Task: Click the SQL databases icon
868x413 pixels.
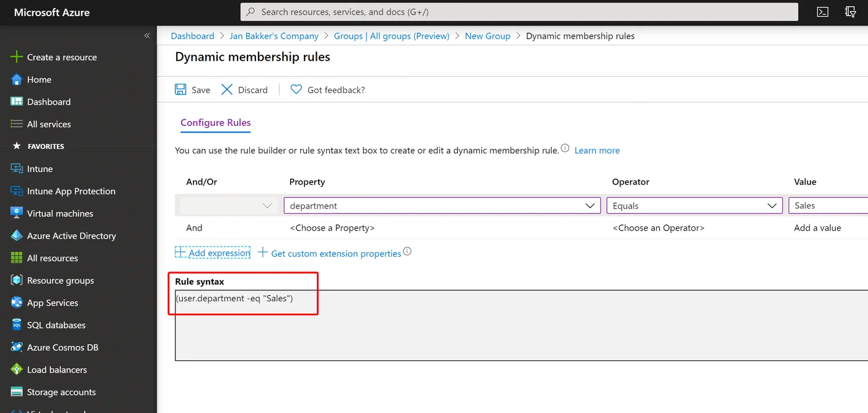Action: pyautogui.click(x=17, y=325)
